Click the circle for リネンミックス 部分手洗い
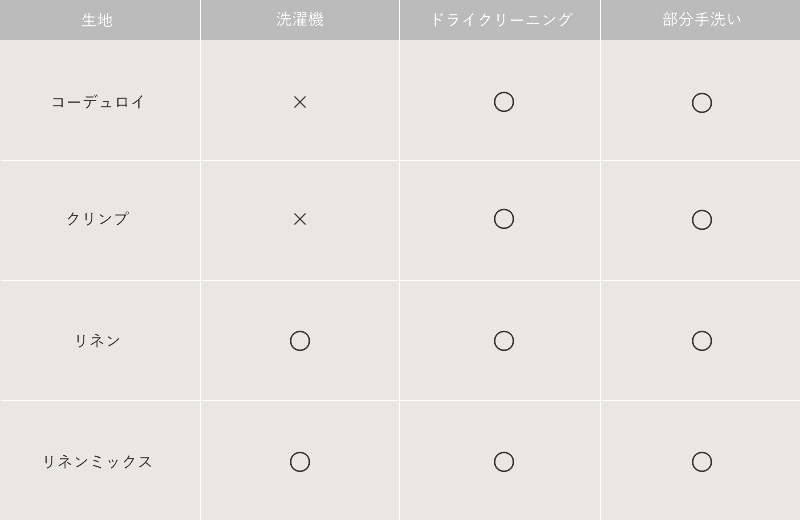The height and width of the screenshot is (520, 800). [x=702, y=462]
